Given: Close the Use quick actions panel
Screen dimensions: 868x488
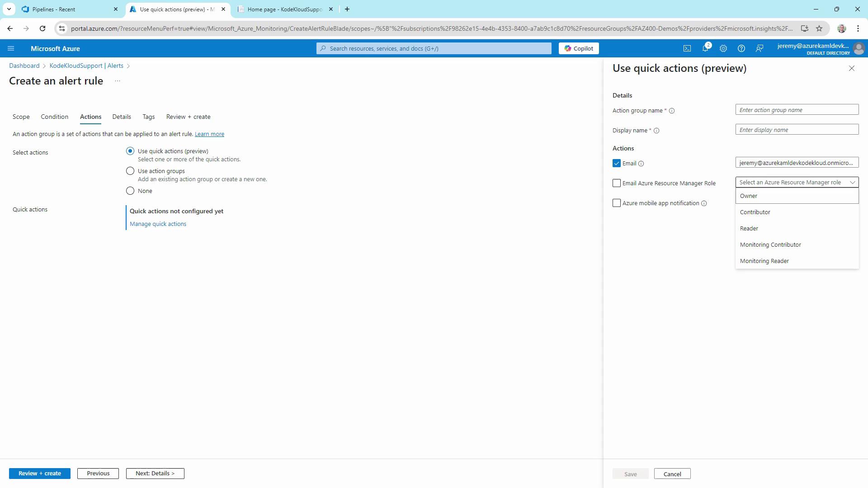Looking at the screenshot, I should [x=852, y=68].
